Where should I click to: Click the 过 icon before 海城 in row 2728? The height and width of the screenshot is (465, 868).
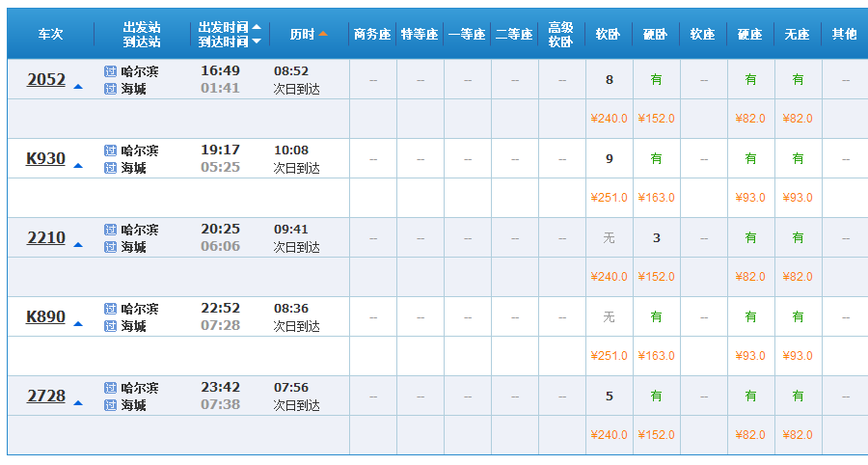tap(110, 405)
